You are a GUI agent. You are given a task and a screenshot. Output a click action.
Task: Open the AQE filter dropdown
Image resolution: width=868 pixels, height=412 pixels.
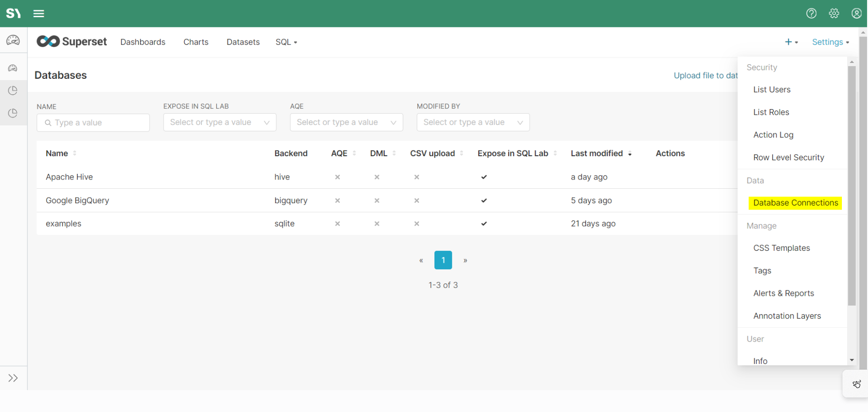pyautogui.click(x=346, y=123)
